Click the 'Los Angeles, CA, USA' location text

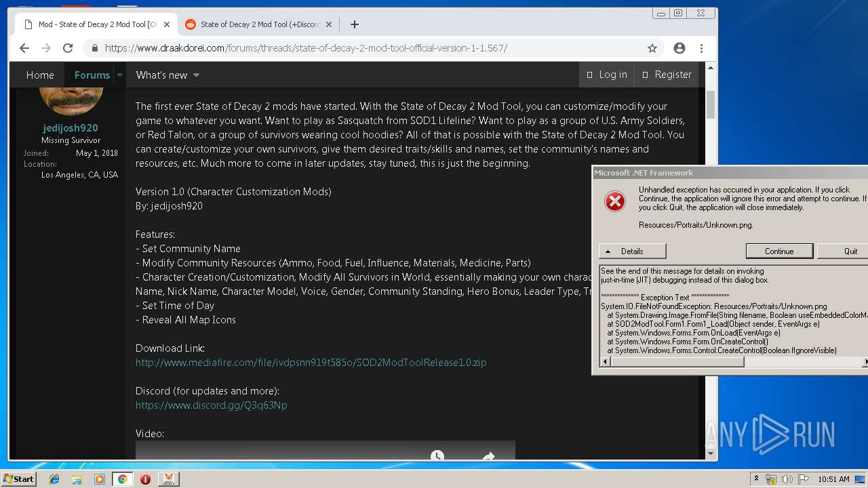79,175
